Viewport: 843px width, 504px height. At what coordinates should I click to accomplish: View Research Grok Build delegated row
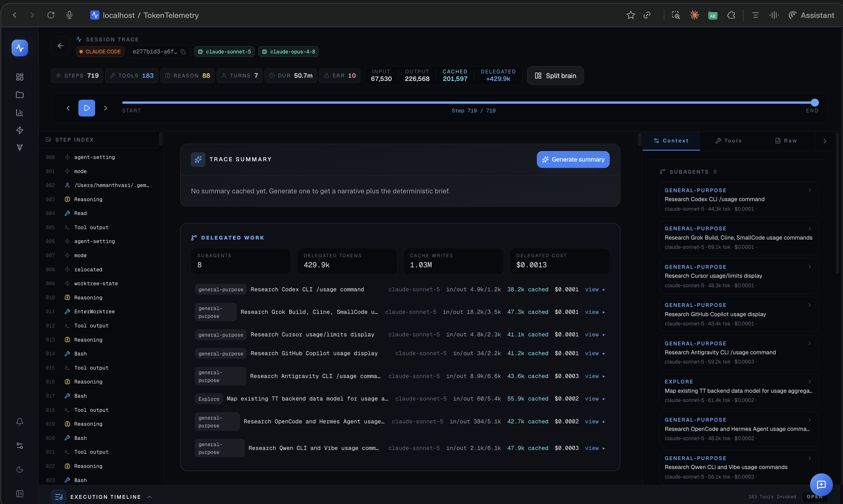coord(595,312)
